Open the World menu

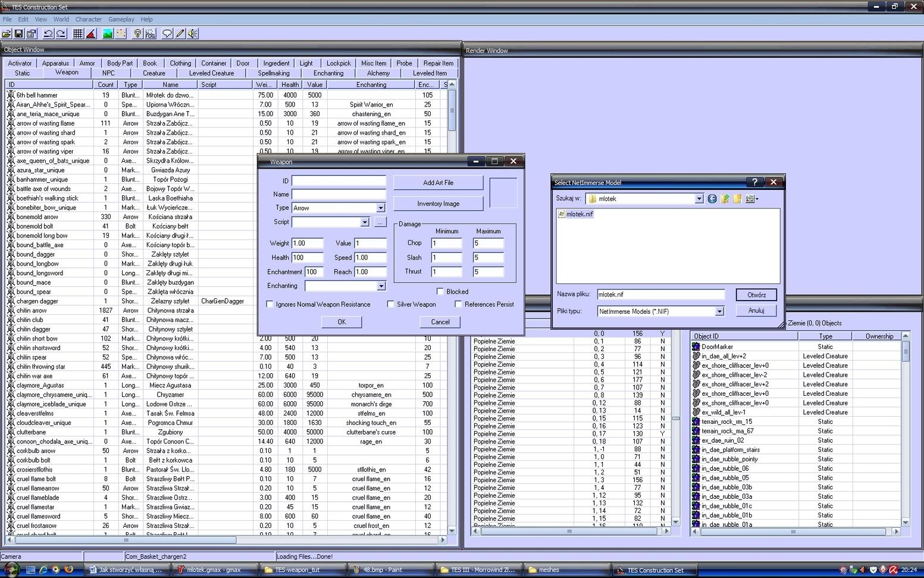tap(61, 19)
